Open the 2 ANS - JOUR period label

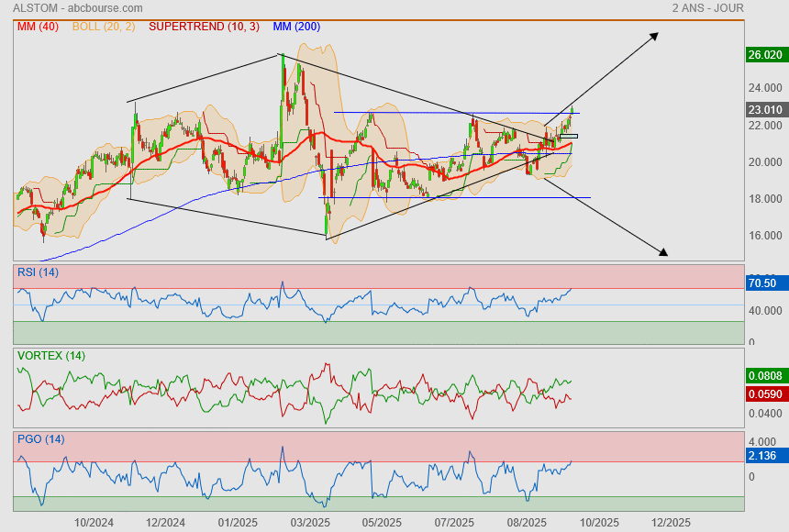707,8
